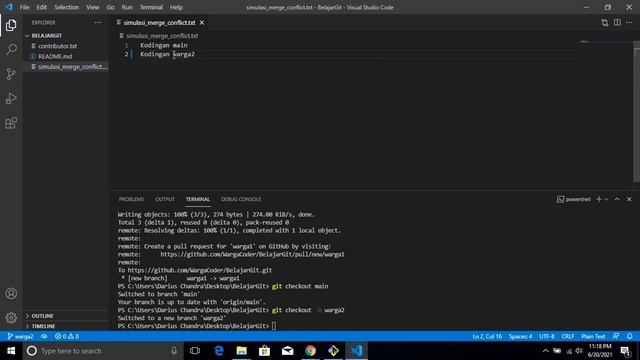Switch to the Problems panel tab
Viewport: 640px width, 360px height.
131,199
